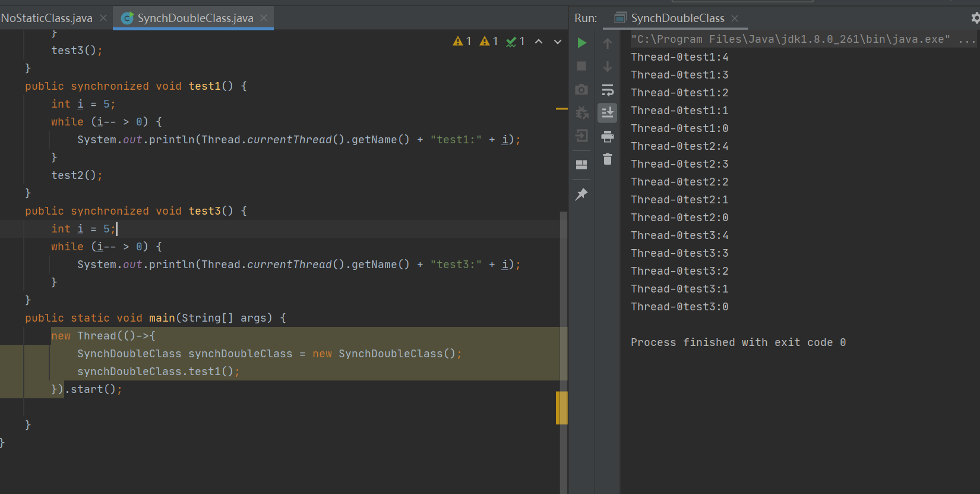Click the yellow warning stripe on scrollbar

coord(562,109)
